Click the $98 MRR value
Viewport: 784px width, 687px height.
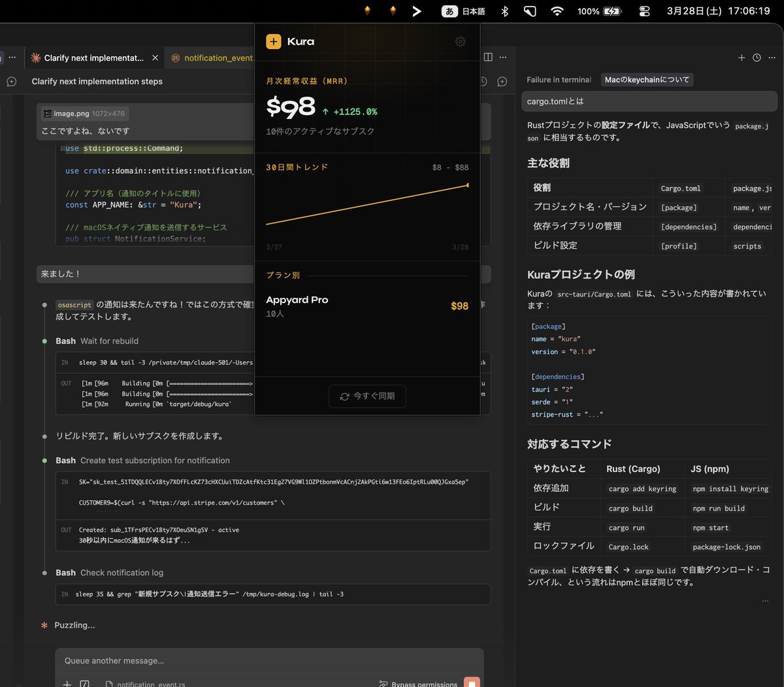(291, 107)
